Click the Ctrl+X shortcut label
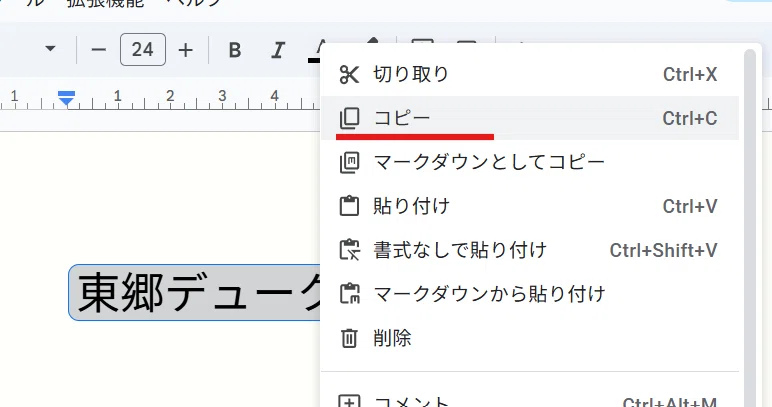Viewport: 772px width, 407px height. (x=690, y=75)
